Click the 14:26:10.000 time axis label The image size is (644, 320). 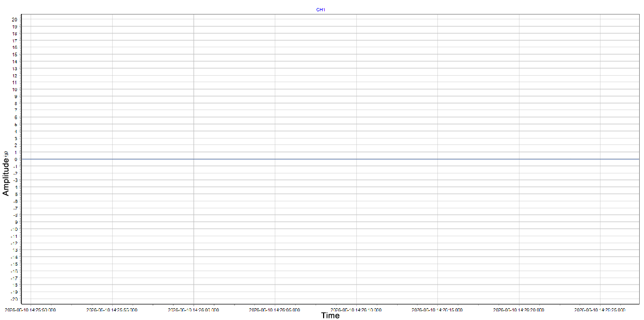356,310
